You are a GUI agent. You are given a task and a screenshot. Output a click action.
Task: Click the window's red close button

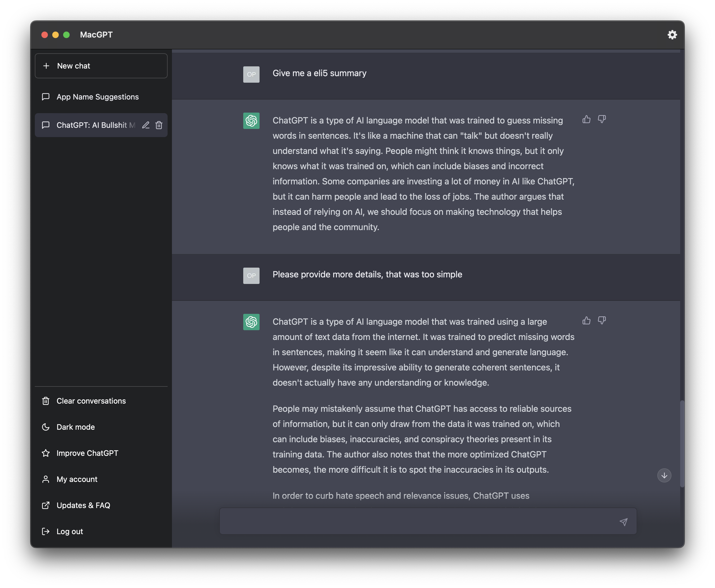pyautogui.click(x=45, y=35)
